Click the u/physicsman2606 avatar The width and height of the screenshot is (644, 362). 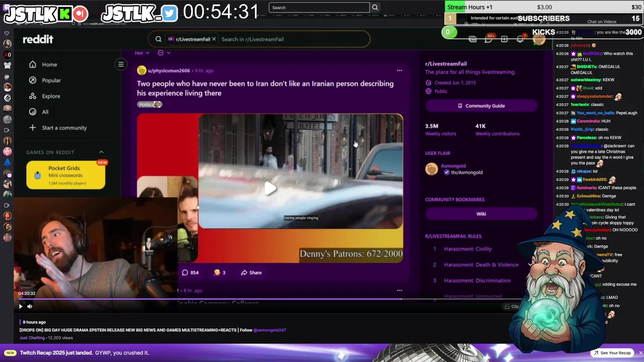(x=141, y=71)
